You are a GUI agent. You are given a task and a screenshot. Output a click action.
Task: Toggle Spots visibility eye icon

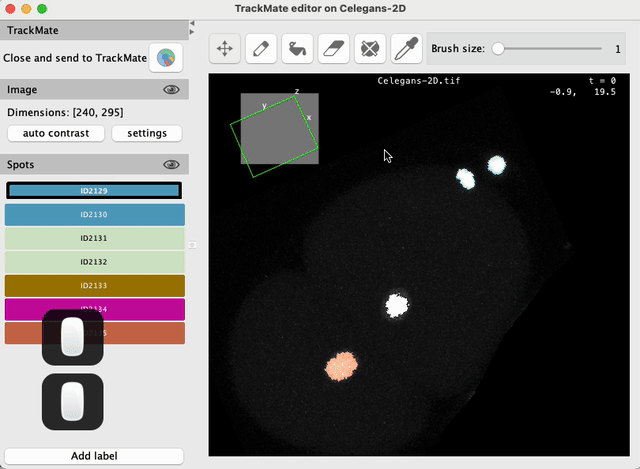(x=171, y=164)
